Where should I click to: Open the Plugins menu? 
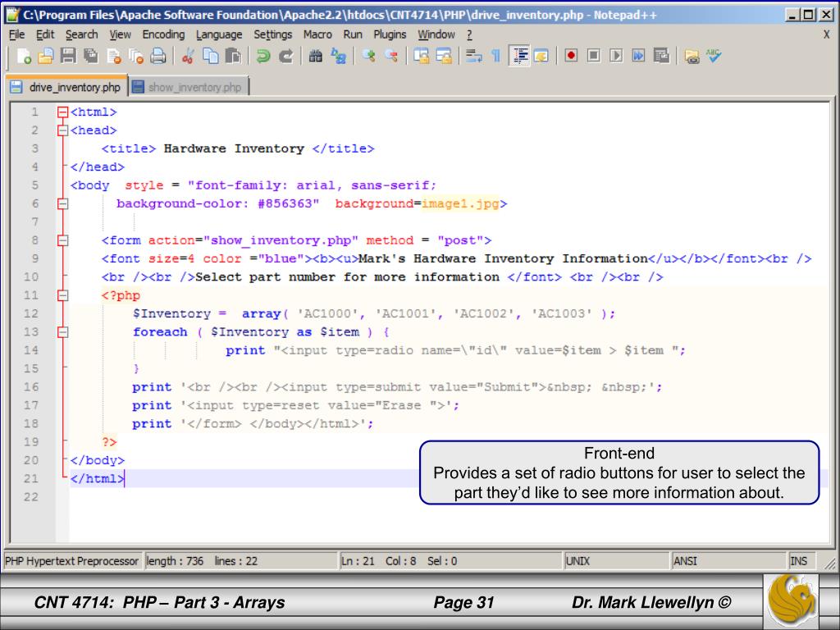pos(389,34)
